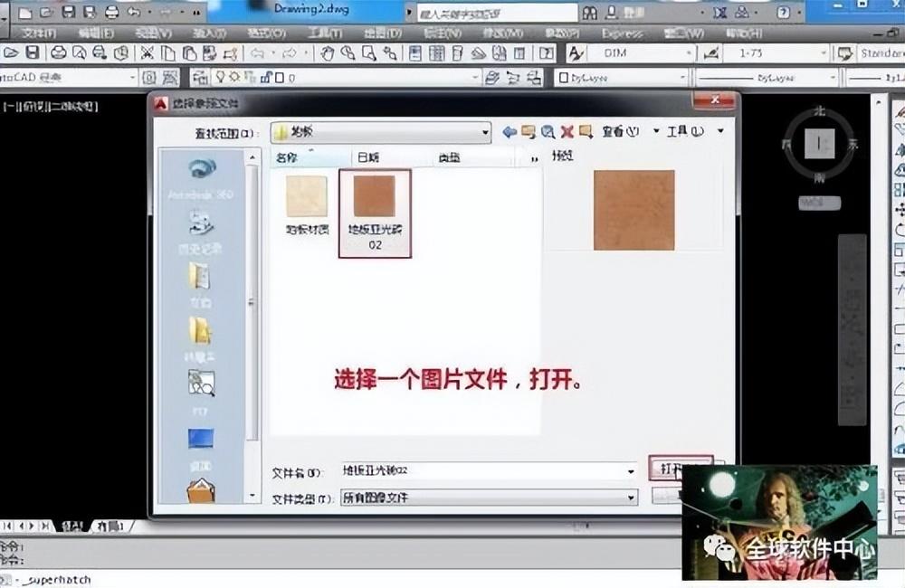Click the red X delete icon in dialog

coord(567,132)
